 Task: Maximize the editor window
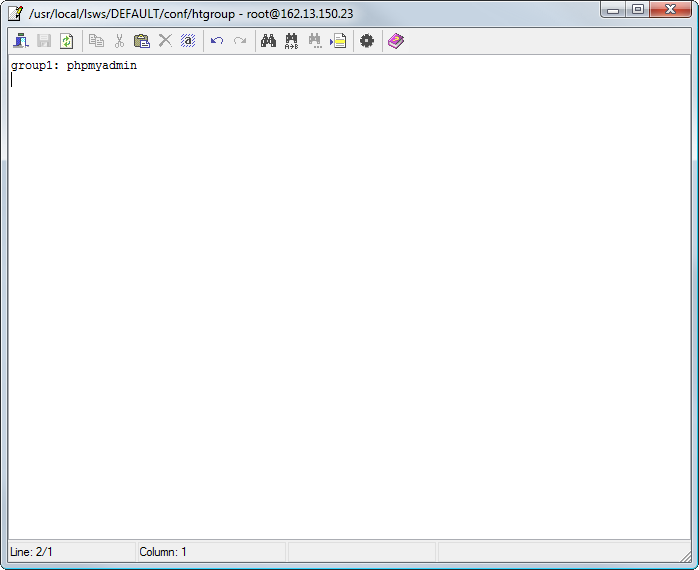pos(638,9)
